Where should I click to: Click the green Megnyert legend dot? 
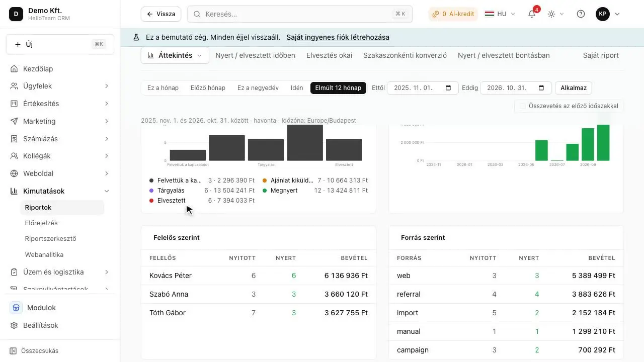click(x=265, y=191)
